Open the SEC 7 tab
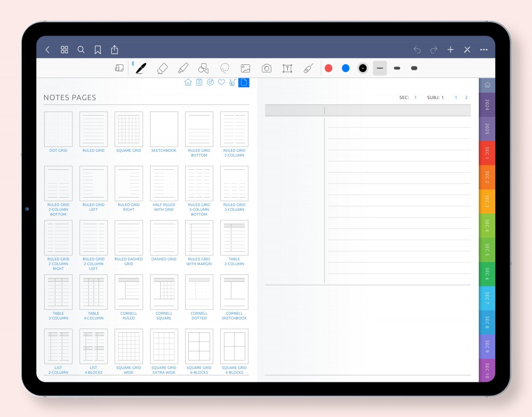 [487, 298]
